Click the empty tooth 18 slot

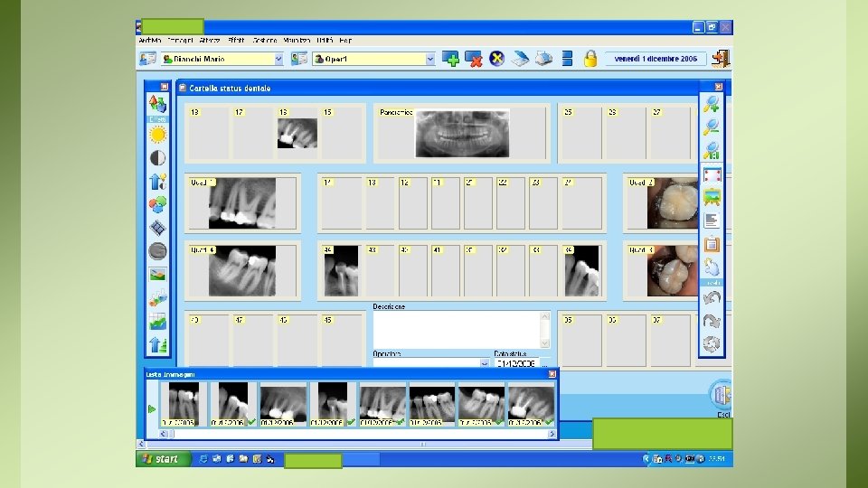[208, 133]
